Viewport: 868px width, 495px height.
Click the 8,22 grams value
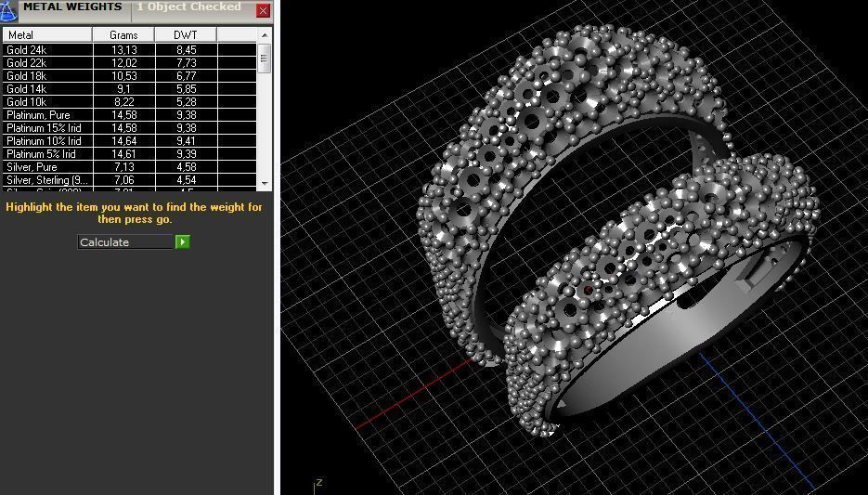[124, 102]
